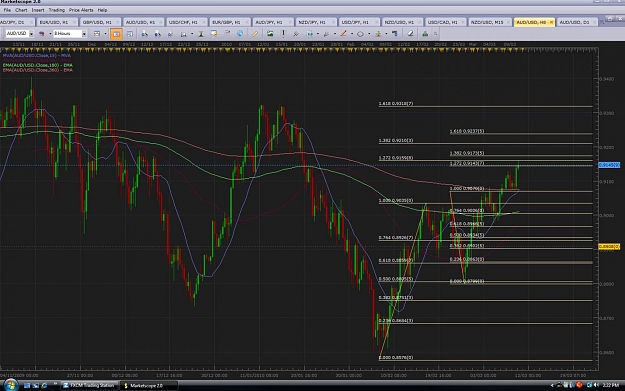Image resolution: width=625 pixels, height=391 pixels.
Task: Open the chart type dropdown arrow
Action: [106, 34]
